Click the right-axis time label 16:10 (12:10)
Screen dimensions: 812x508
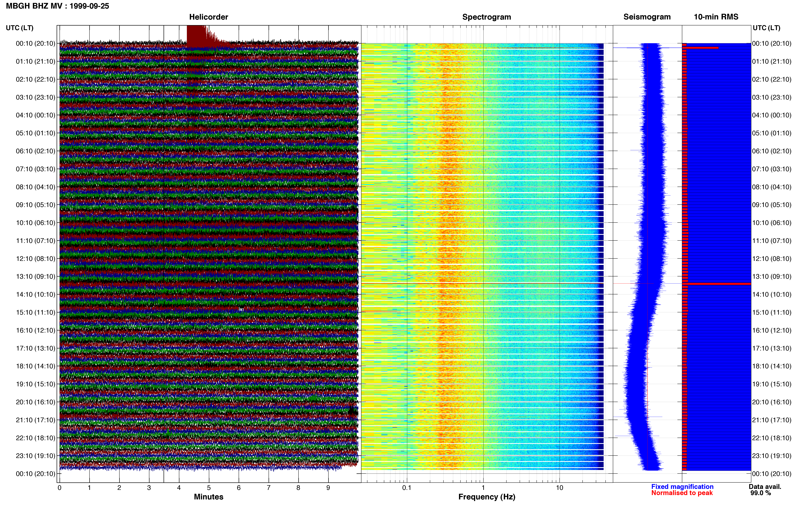[x=772, y=330]
